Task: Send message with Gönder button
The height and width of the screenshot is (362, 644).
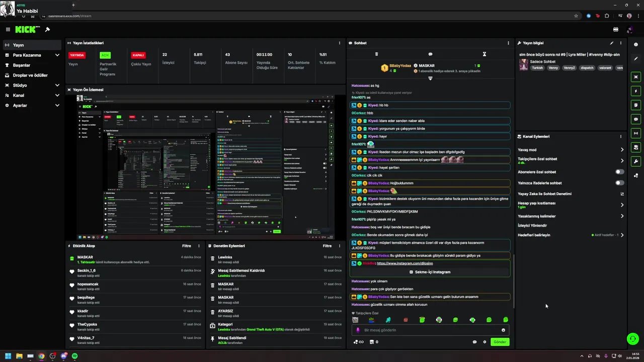Action: [500, 342]
